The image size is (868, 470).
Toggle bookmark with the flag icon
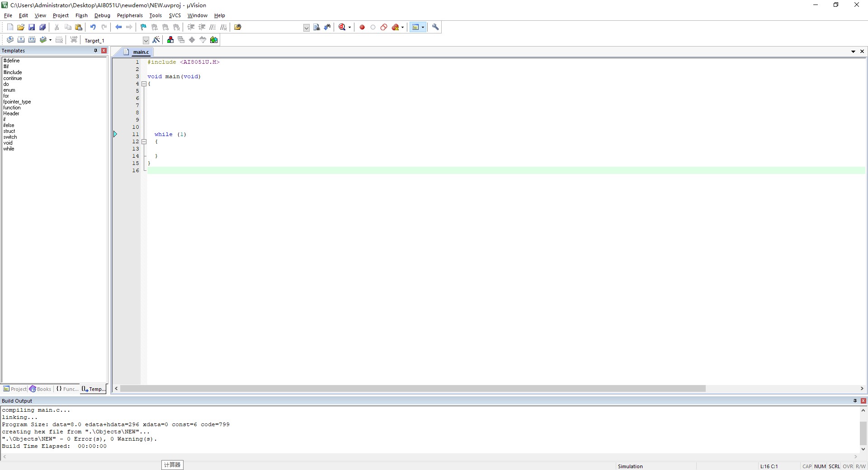[143, 27]
